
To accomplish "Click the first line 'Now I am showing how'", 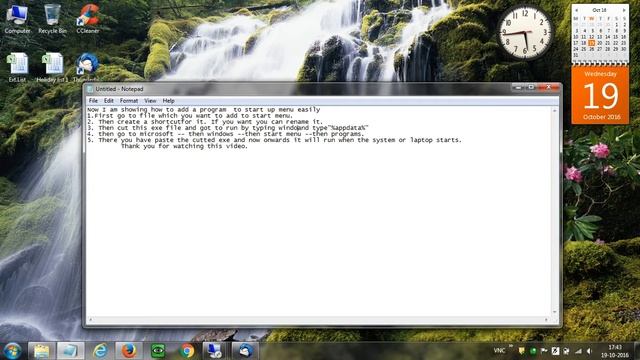I will 203,109.
